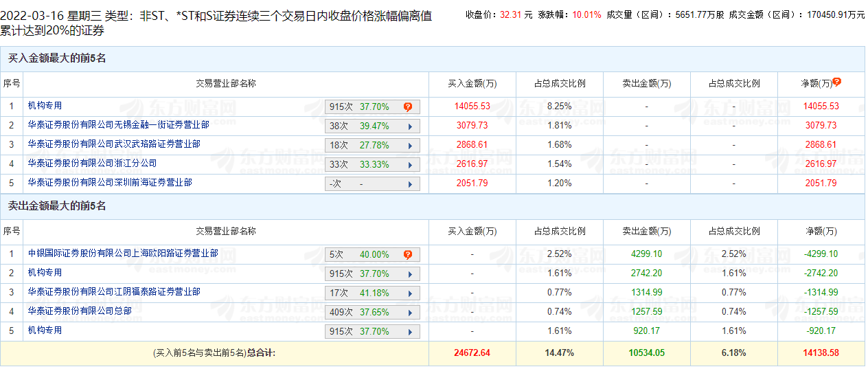Click arrow icon in 无锡金融一街 row
Screen dimensions: 868x369
point(410,126)
